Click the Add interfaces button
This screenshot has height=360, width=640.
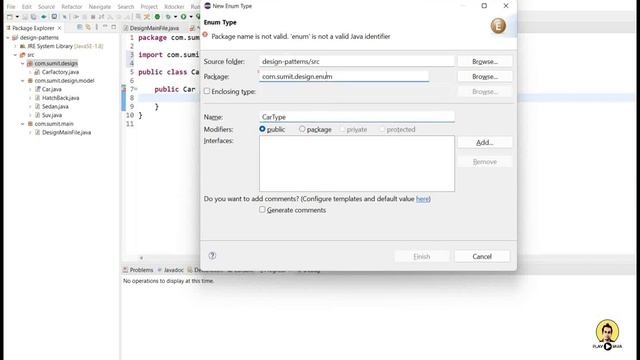[x=484, y=142]
